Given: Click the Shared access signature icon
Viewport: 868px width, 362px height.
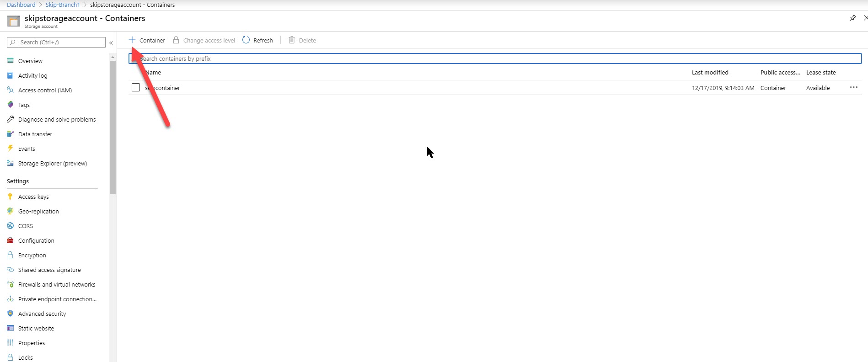Looking at the screenshot, I should 10,270.
